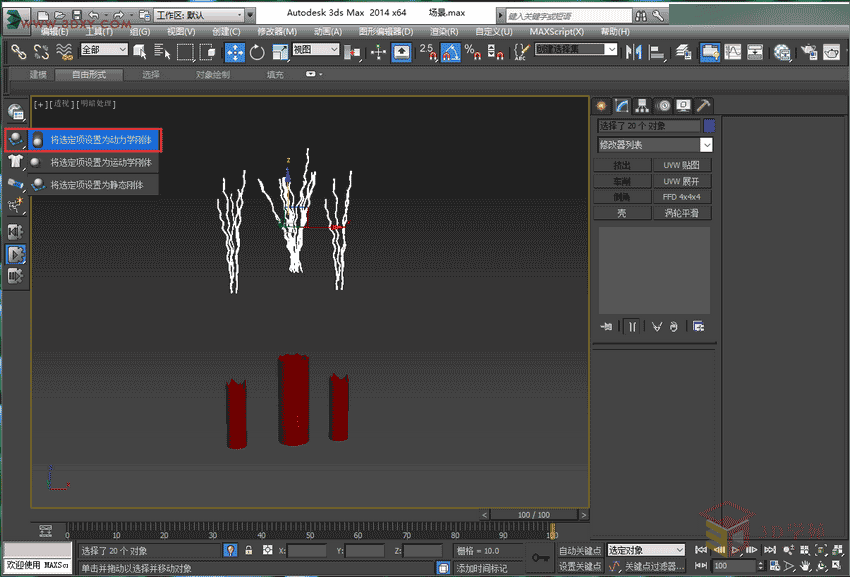Click the Select and Link chain icon
Viewport: 850px width, 577px height.
(17, 52)
